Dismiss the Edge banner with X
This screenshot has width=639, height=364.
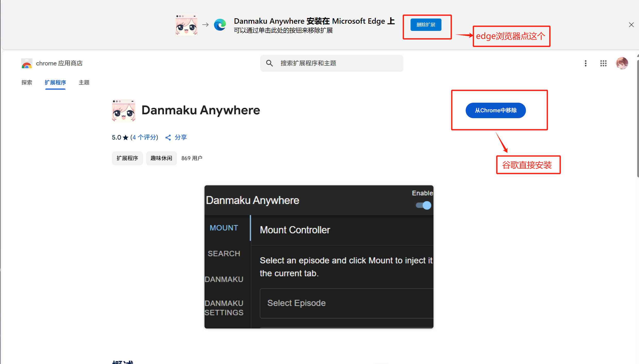click(631, 25)
